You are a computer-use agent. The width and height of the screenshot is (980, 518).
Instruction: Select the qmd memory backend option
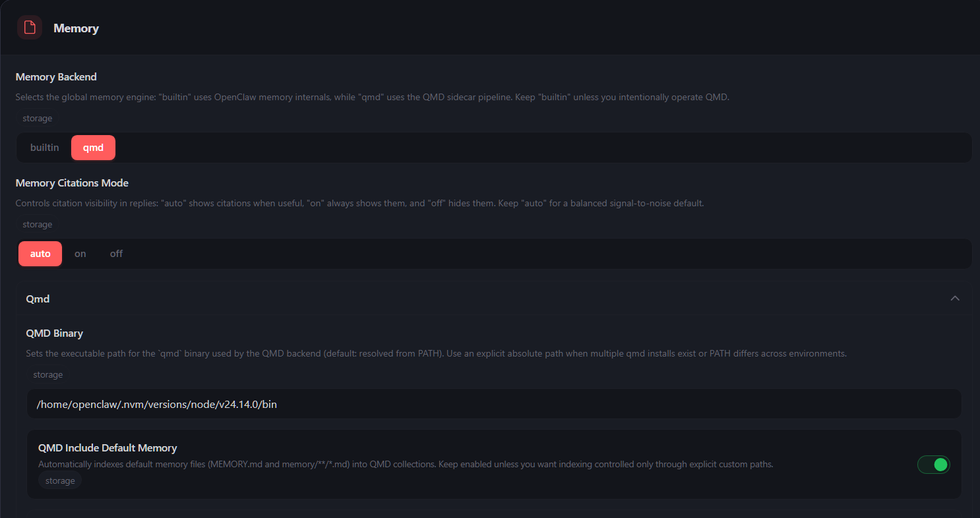pyautogui.click(x=93, y=148)
